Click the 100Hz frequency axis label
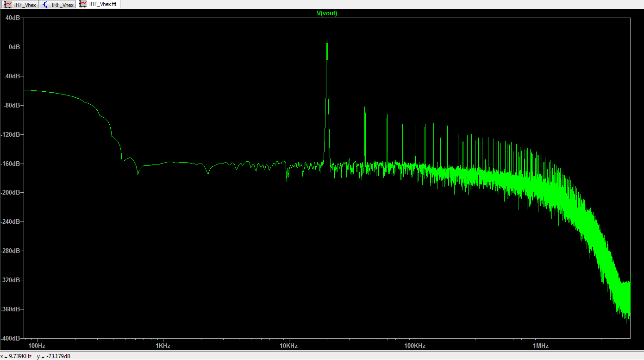Image resolution: width=644 pixels, height=360 pixels. click(x=37, y=346)
